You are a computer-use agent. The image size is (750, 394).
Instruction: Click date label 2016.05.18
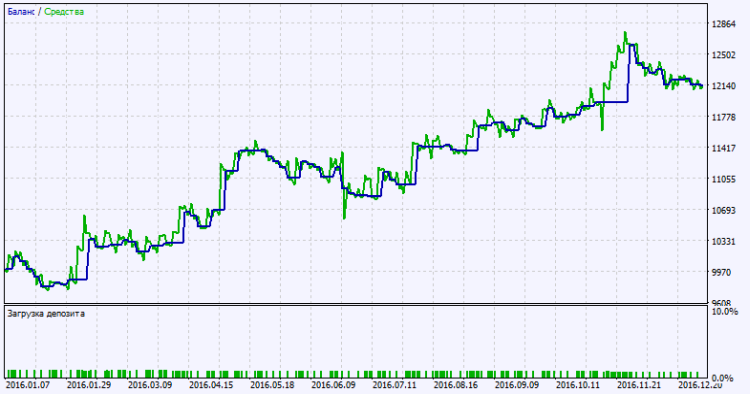click(x=273, y=385)
